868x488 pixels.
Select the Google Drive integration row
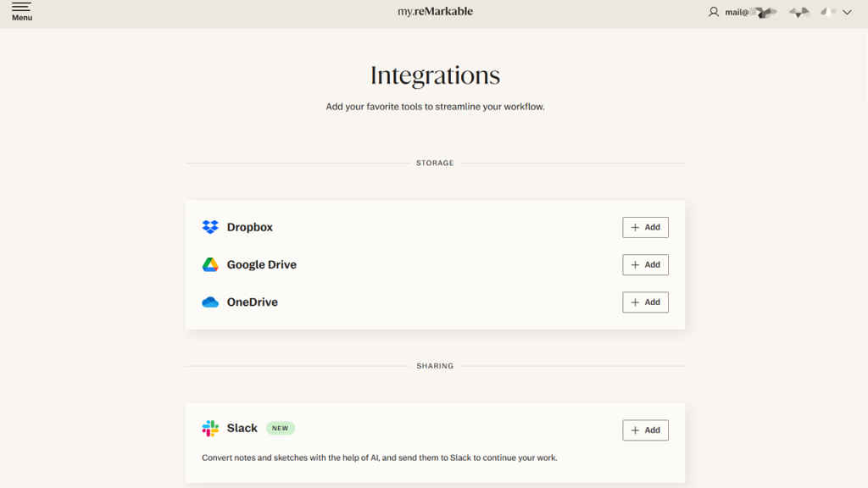tap(381, 264)
